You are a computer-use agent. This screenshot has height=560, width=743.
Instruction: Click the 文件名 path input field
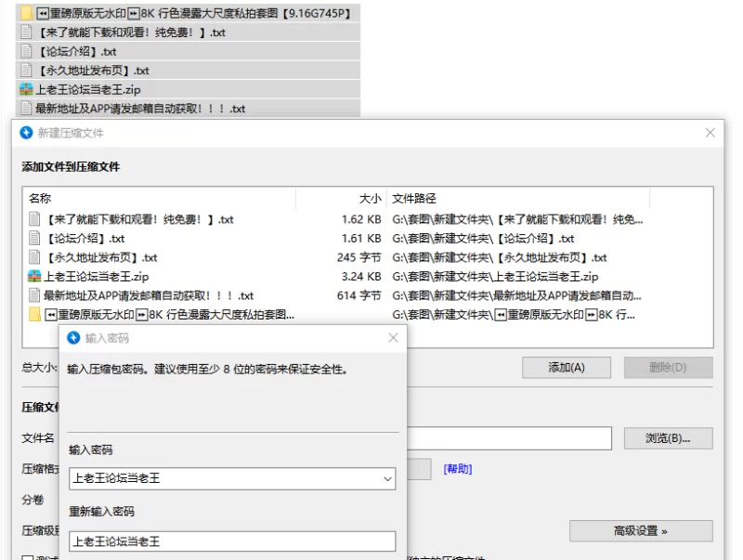509,438
